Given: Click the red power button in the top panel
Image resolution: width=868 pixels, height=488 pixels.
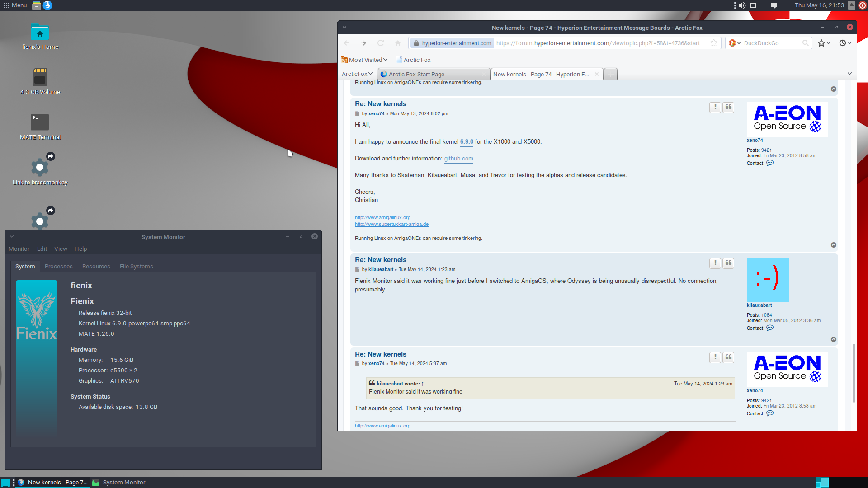Looking at the screenshot, I should point(863,5).
